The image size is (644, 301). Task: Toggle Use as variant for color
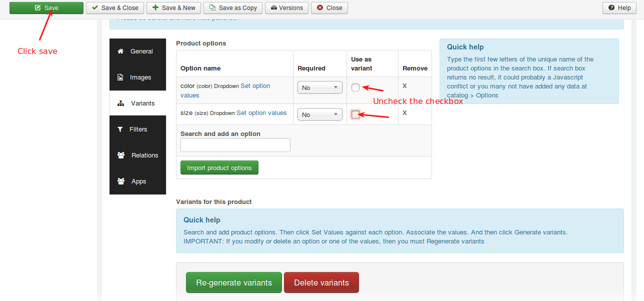click(355, 87)
